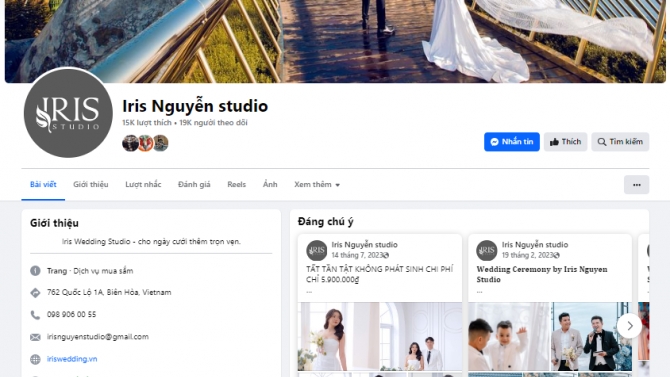
Task: Click the 15K lượt thích count
Action: tap(147, 123)
